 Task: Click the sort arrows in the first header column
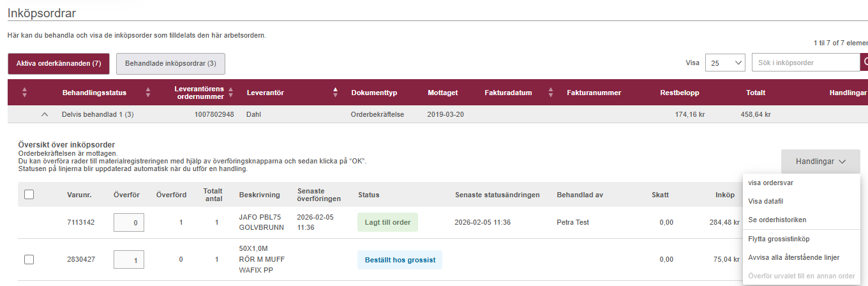(x=24, y=93)
